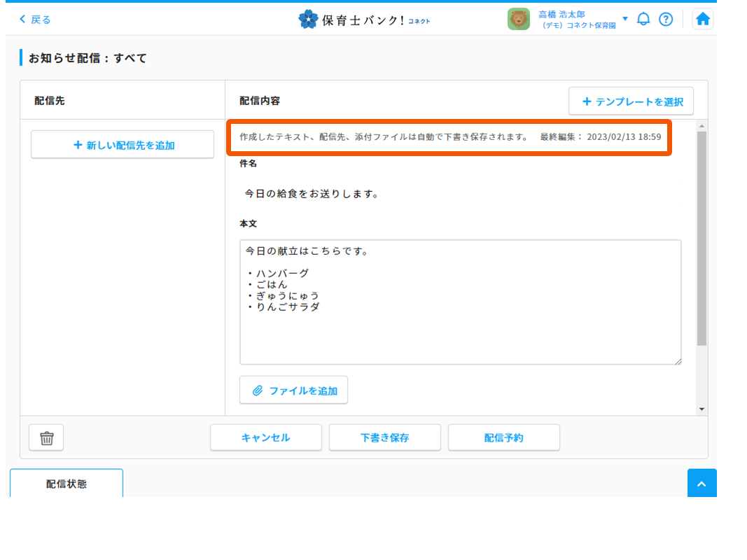
Task: Add a recipient with 新しい配信先を追加
Action: click(x=123, y=145)
